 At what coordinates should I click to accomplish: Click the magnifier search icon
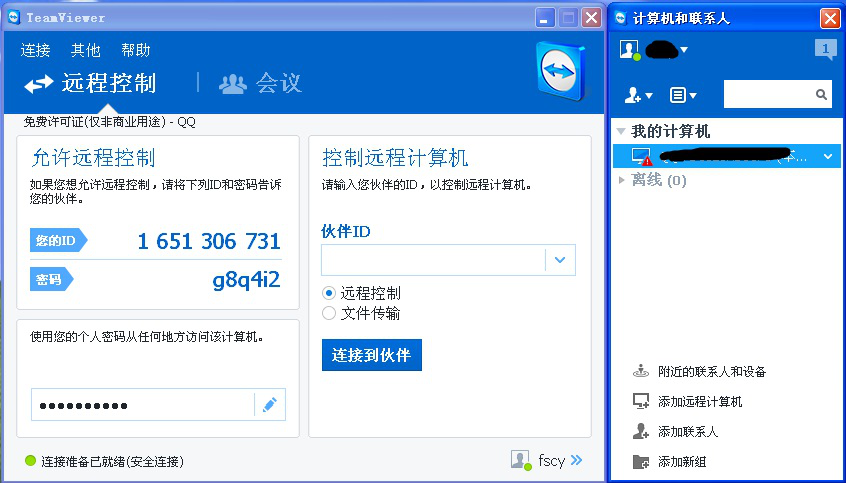[x=821, y=94]
